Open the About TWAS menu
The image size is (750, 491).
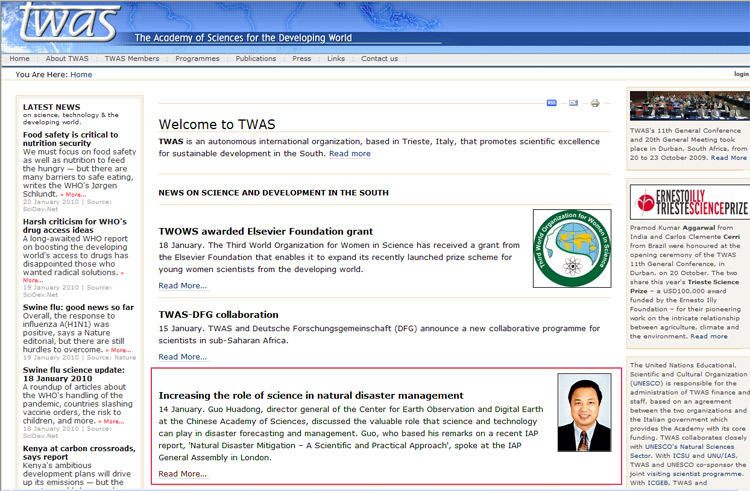click(x=67, y=58)
